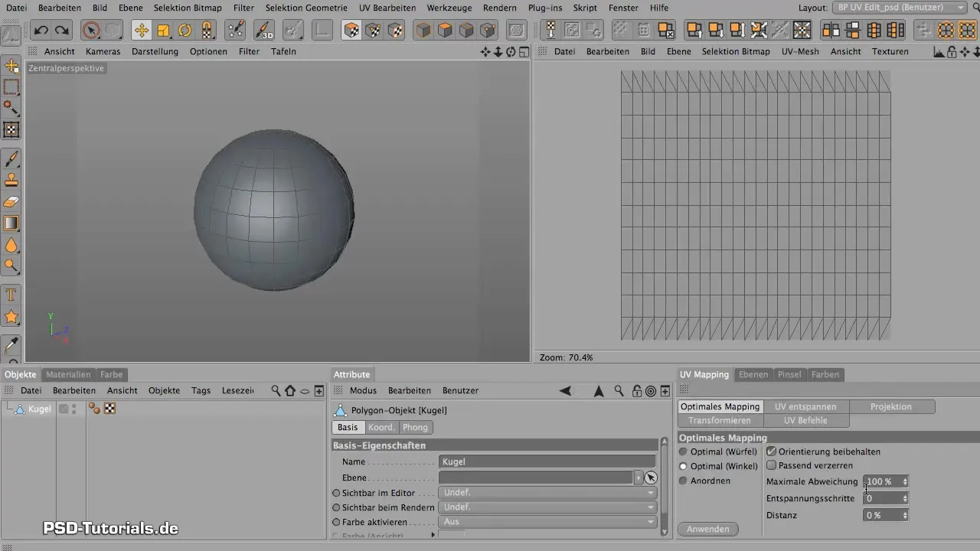
Task: Click the Mirror UV vertically icon
Action: [851, 31]
